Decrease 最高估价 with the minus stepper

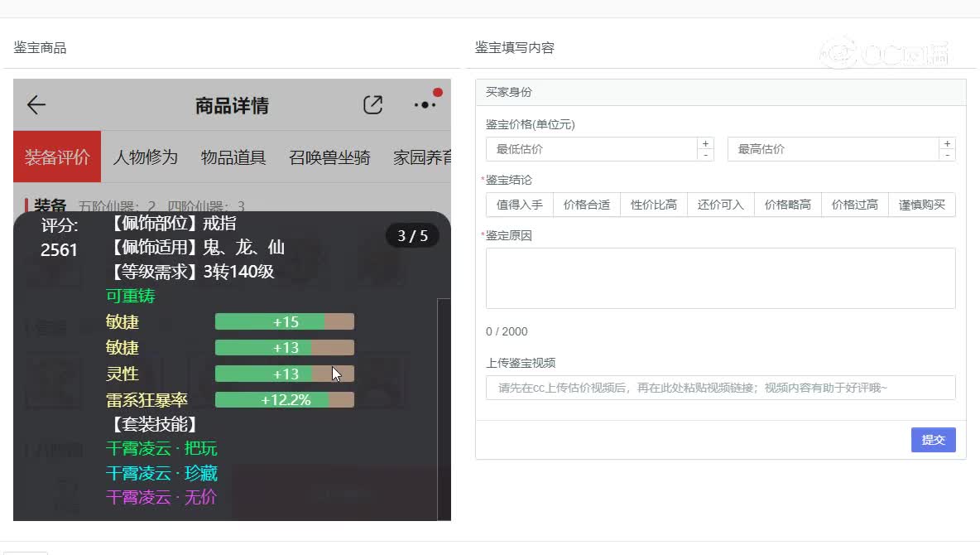(x=947, y=155)
